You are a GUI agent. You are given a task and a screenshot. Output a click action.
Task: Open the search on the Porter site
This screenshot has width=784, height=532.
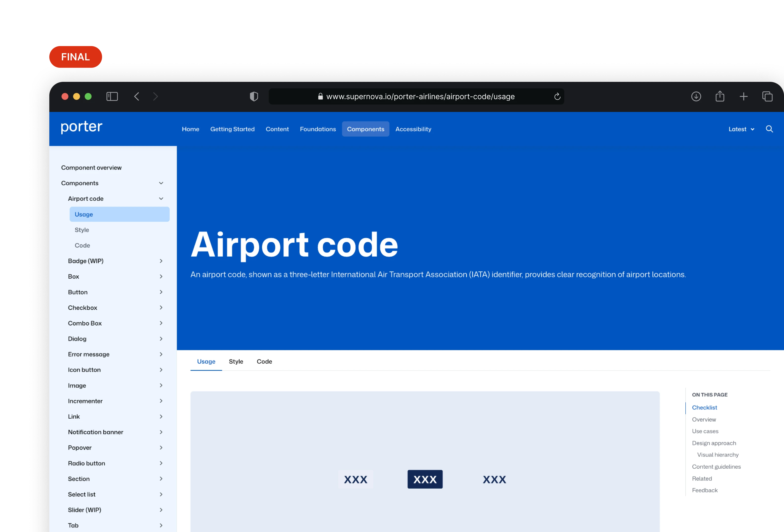click(x=769, y=129)
